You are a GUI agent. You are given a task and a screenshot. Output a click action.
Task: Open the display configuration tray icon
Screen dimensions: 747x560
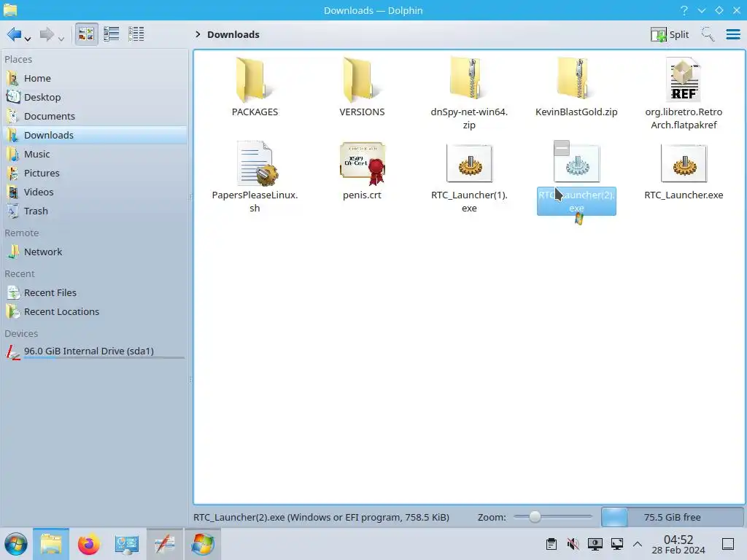[x=595, y=544]
